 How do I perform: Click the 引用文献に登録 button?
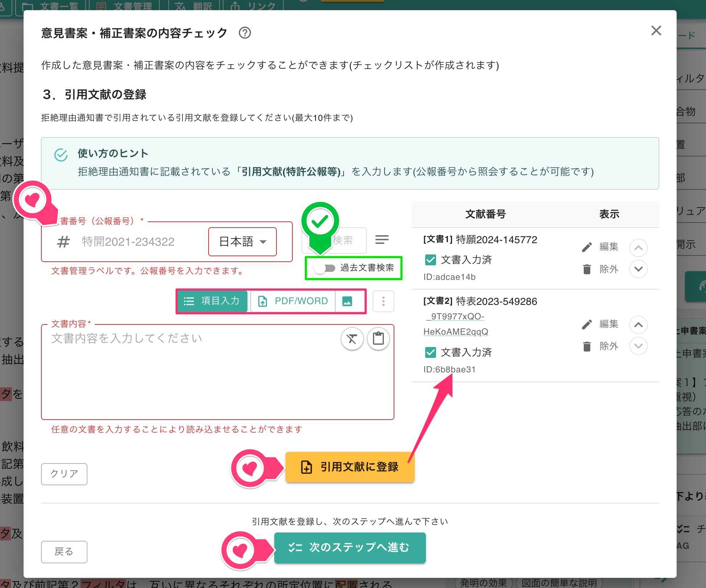point(350,467)
